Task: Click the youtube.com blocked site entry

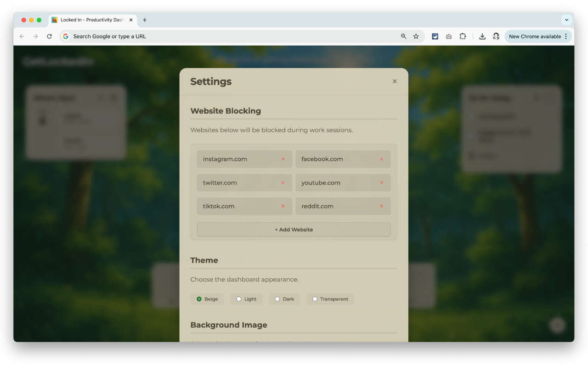Action: tap(343, 183)
